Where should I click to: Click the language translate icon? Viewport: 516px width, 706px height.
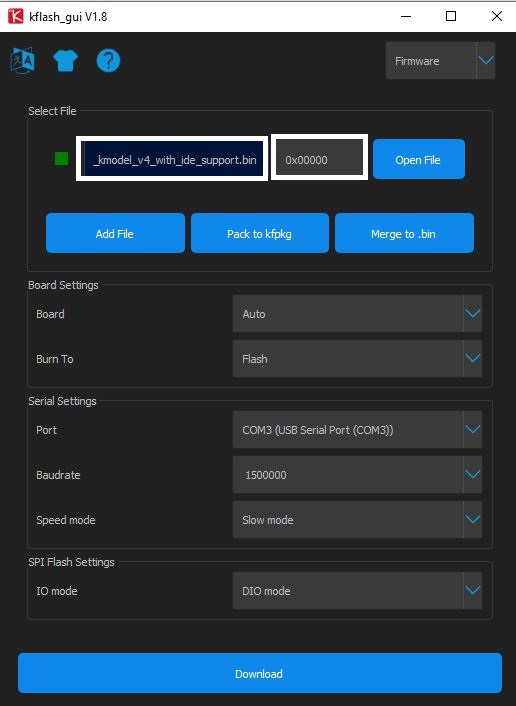pyautogui.click(x=23, y=60)
